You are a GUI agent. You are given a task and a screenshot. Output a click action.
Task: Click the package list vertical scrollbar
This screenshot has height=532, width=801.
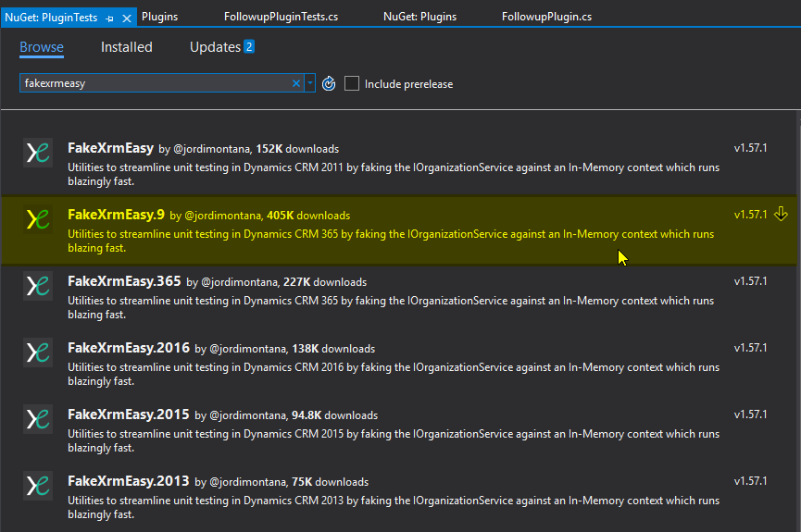click(799, 322)
